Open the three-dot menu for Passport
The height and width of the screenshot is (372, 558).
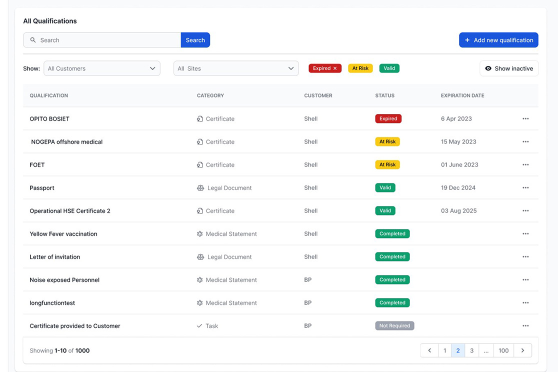[x=525, y=188]
